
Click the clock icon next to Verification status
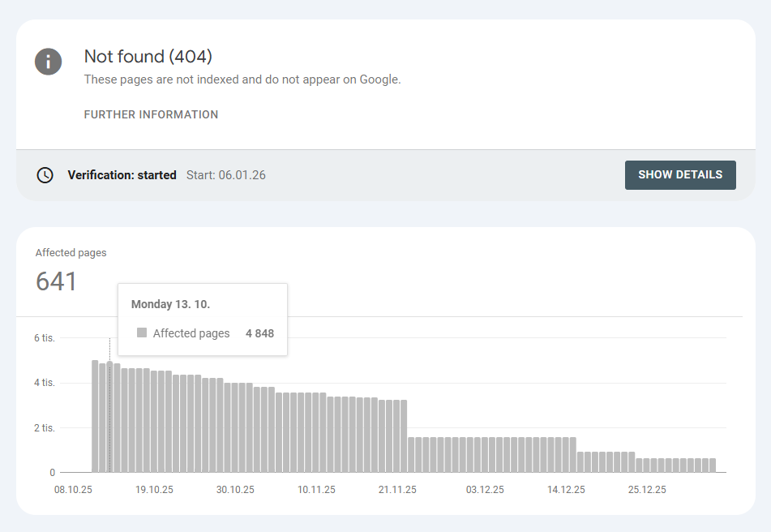45,175
